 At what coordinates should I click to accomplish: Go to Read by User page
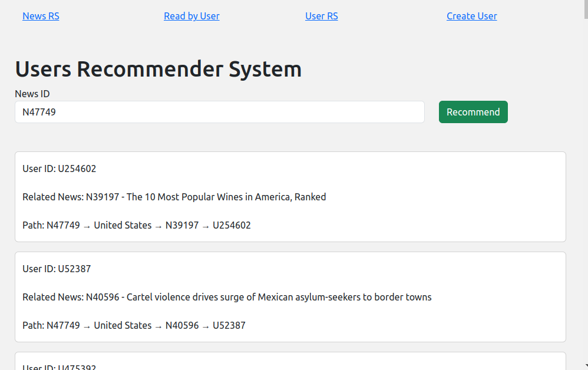[x=191, y=16]
